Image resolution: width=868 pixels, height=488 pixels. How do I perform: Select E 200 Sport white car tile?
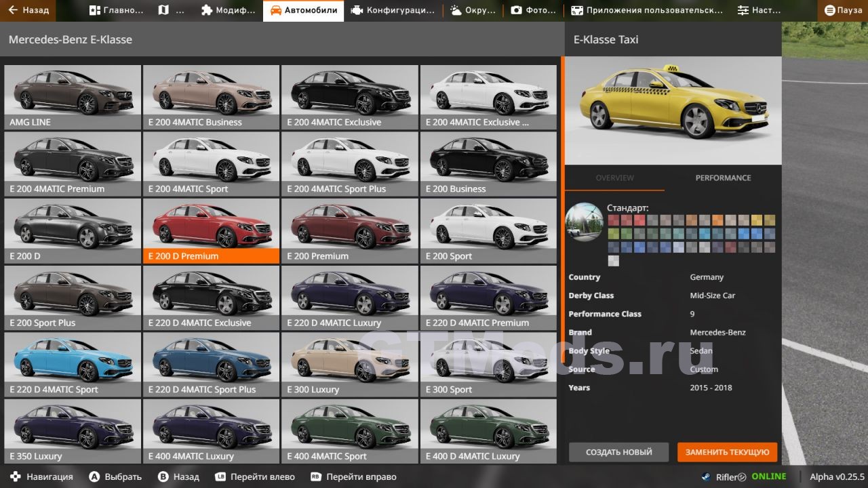tap(488, 230)
